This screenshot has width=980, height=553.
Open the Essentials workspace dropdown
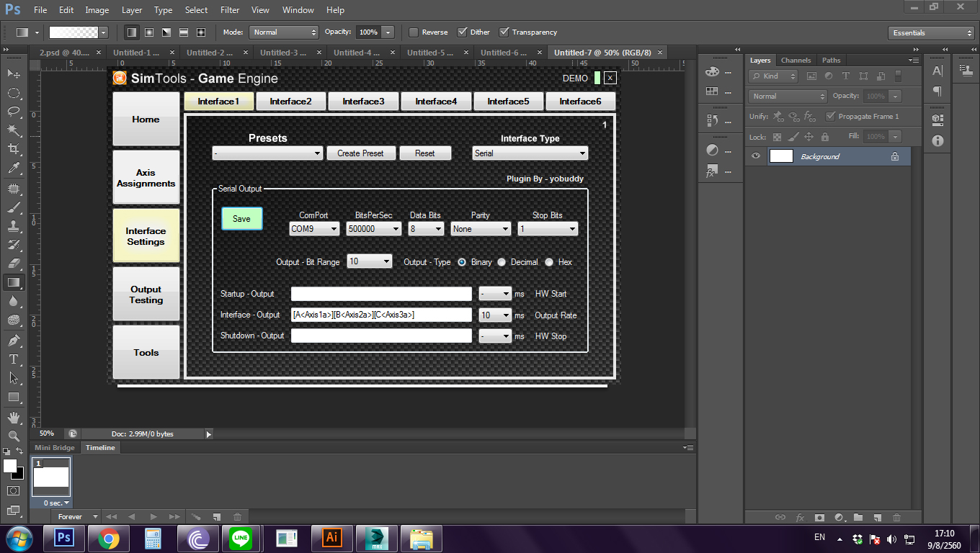(x=931, y=32)
